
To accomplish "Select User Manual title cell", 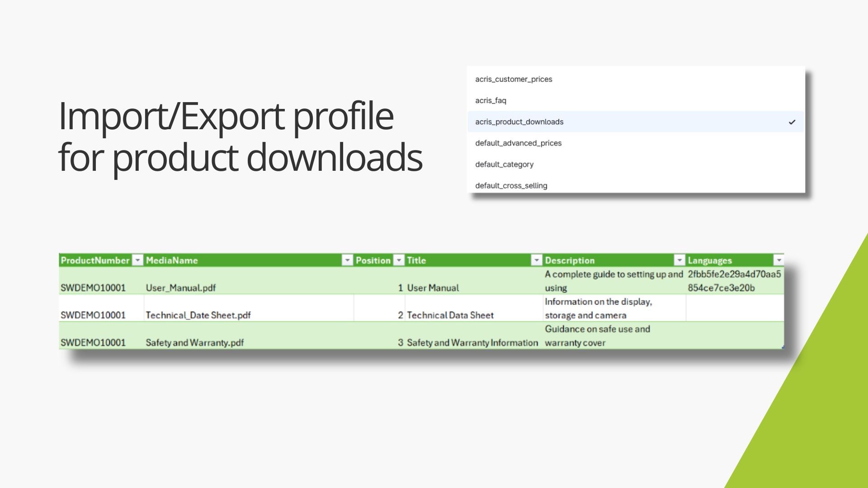I will coord(474,281).
